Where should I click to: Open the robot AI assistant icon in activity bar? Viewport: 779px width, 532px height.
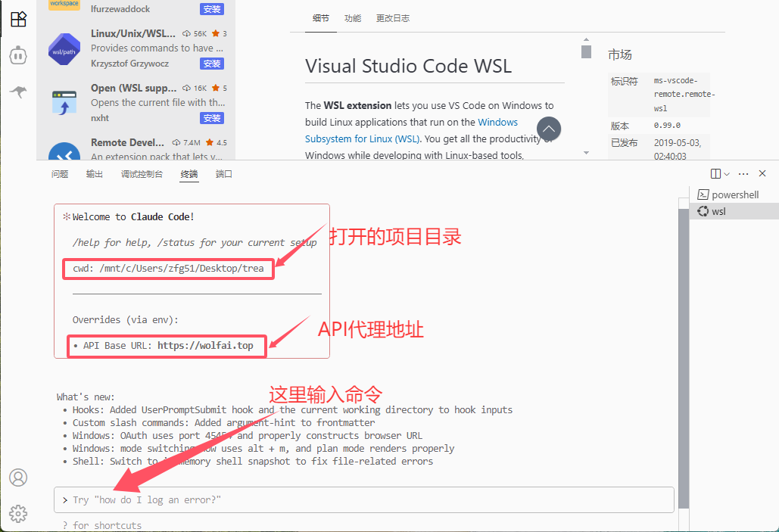click(x=18, y=55)
